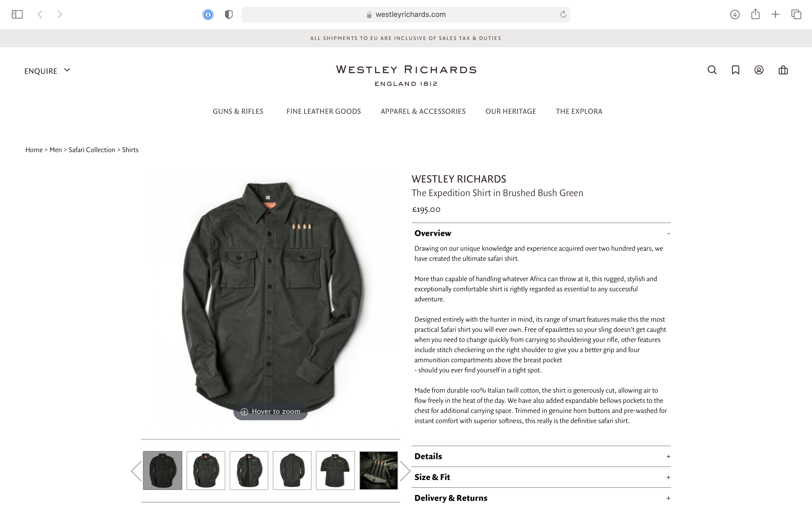Open Safari downloads list
This screenshot has width=812, height=507.
[x=735, y=14]
